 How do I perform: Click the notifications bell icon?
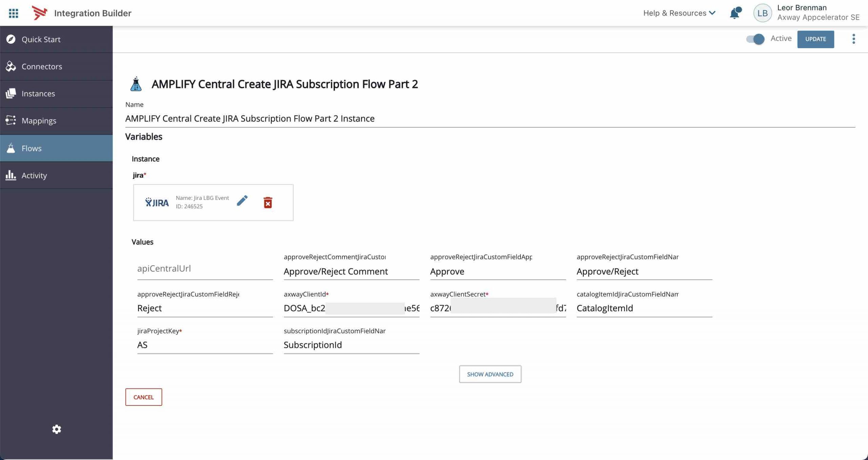click(x=735, y=13)
